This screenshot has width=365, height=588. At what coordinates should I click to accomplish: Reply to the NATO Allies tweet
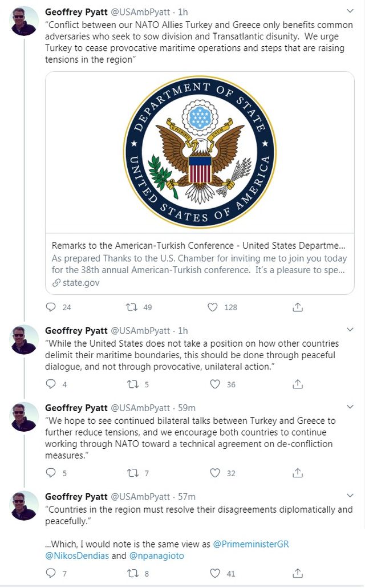(x=51, y=307)
